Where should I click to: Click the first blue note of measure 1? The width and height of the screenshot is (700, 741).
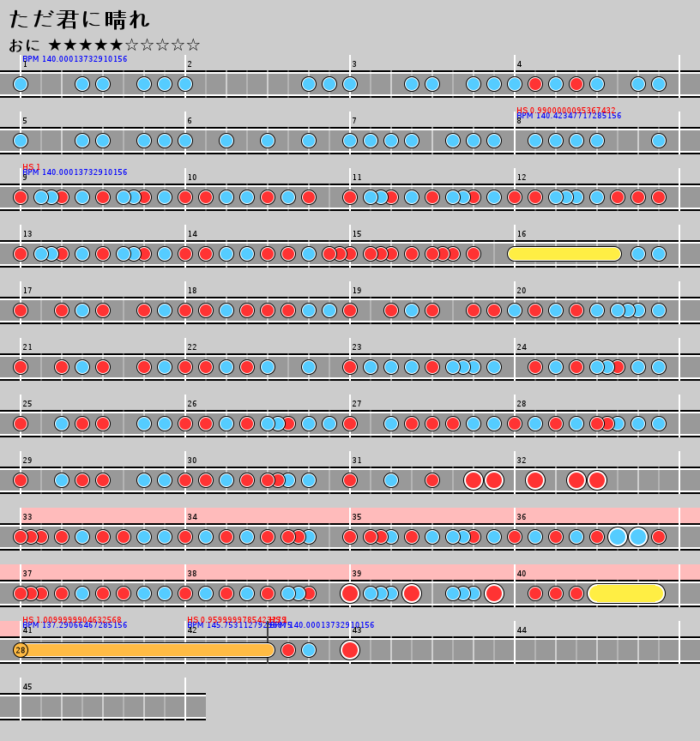[x=21, y=84]
